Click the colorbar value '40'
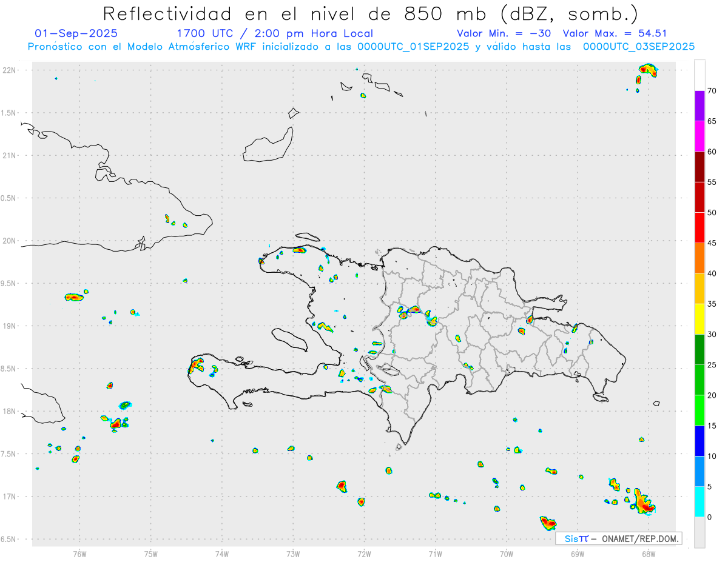The height and width of the screenshot is (562, 728). click(x=712, y=273)
